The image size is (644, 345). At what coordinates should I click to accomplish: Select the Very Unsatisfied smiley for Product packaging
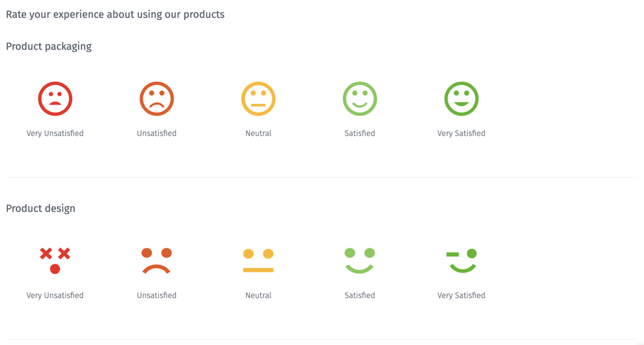[x=55, y=98]
